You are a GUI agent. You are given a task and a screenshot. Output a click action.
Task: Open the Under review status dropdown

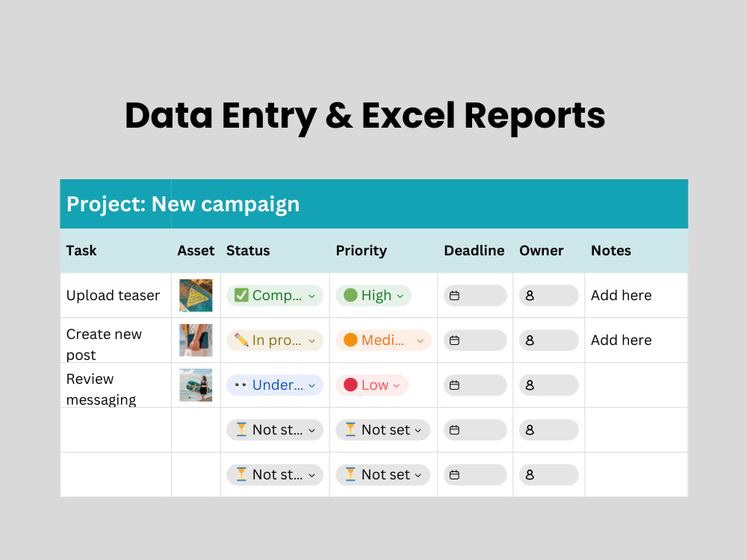[275, 385]
